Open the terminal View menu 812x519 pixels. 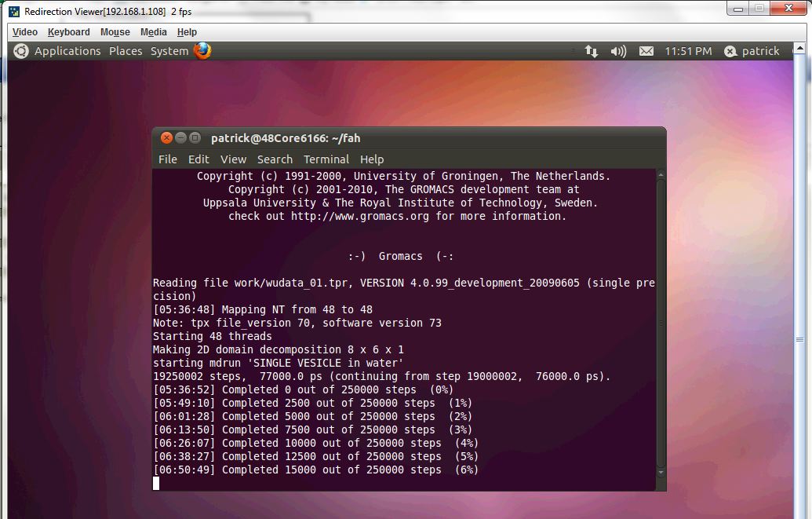tap(233, 159)
